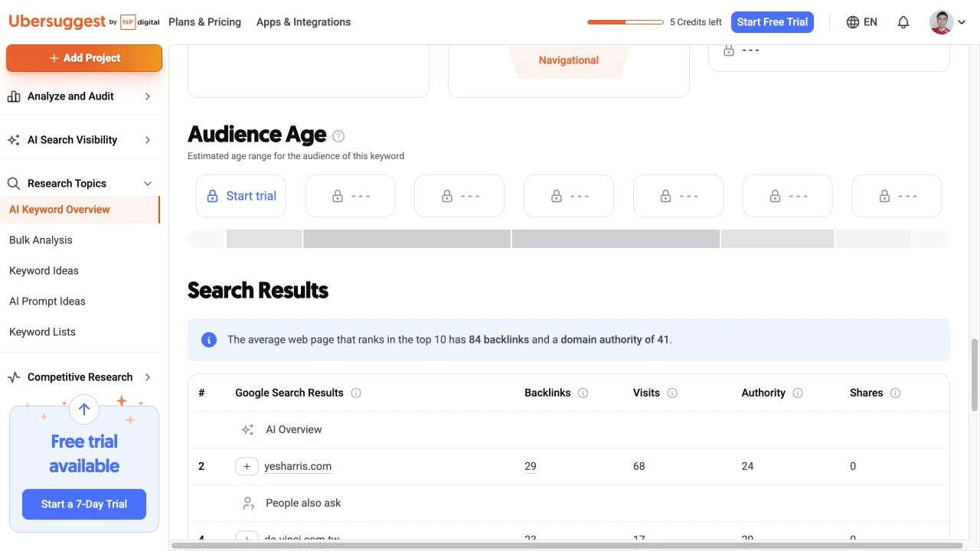
Task: Click the Navigational intent badge
Action: 569,60
